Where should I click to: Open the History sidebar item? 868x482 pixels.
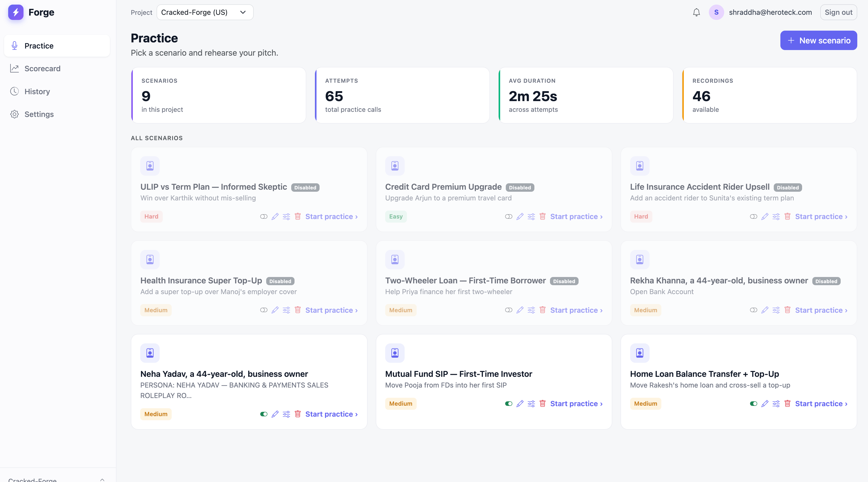click(57, 92)
